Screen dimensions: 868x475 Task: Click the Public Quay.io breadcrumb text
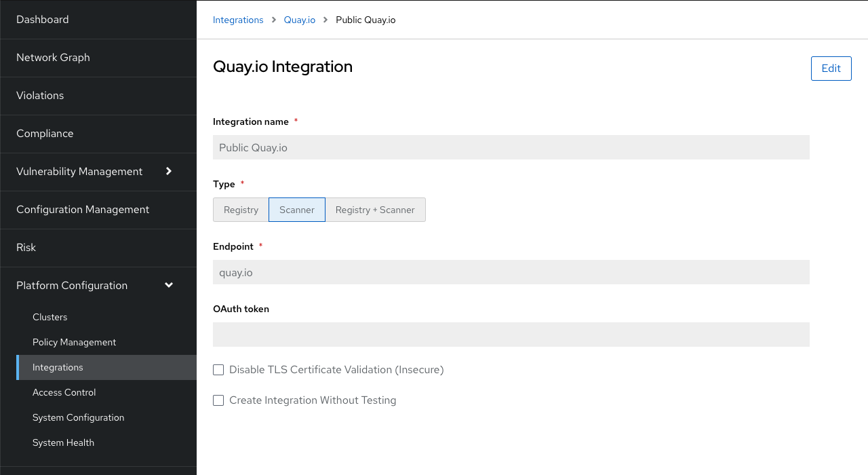[x=366, y=20]
